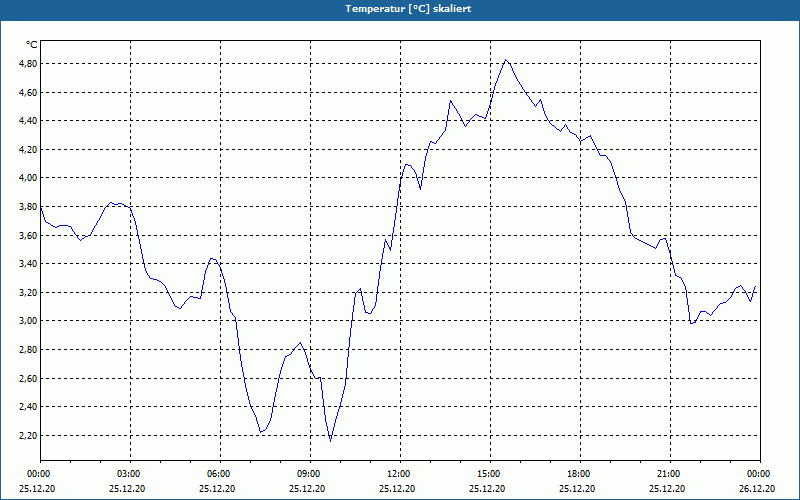The width and height of the screenshot is (800, 500).
Task: Click the 25.12.20 date under 03:00
Action: [x=127, y=488]
